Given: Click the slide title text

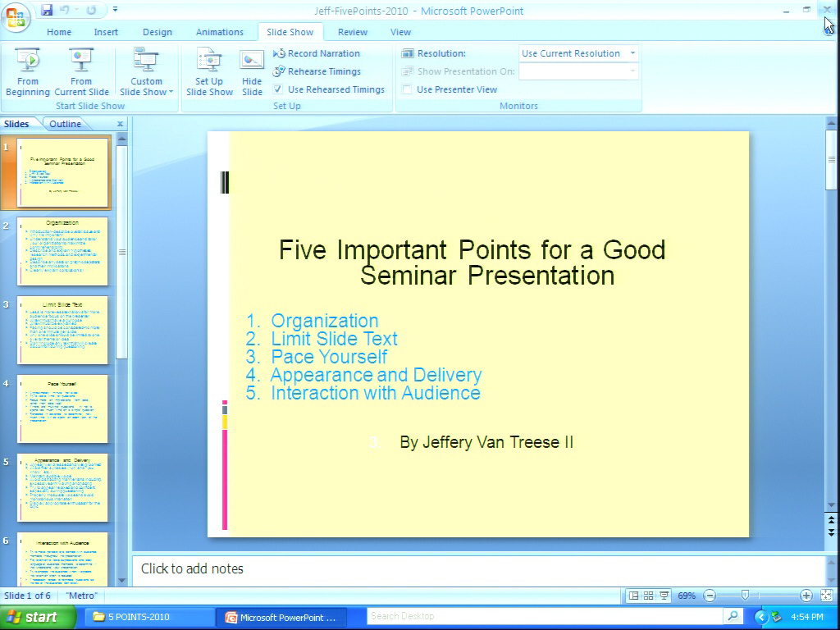Looking at the screenshot, I should pos(472,262).
